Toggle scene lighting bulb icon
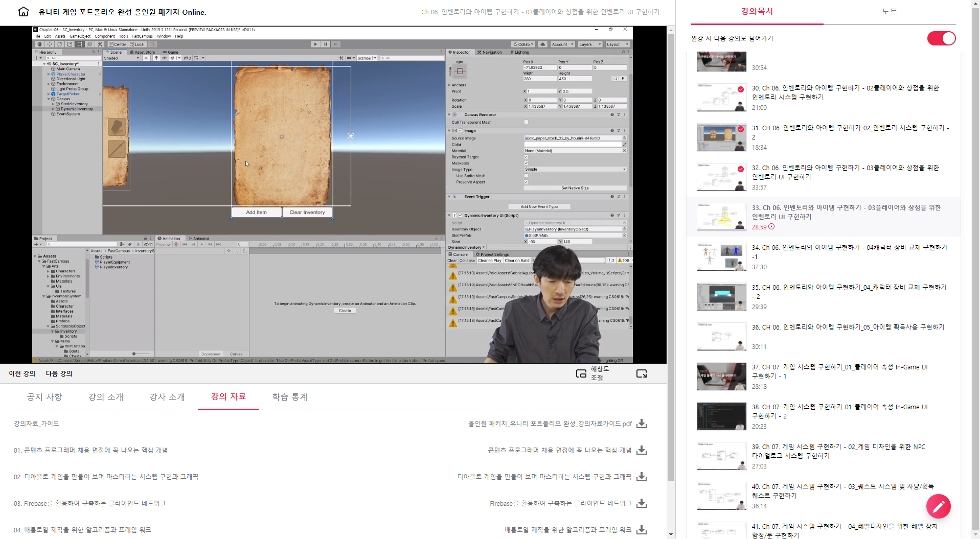The height and width of the screenshot is (539, 980). (156, 58)
